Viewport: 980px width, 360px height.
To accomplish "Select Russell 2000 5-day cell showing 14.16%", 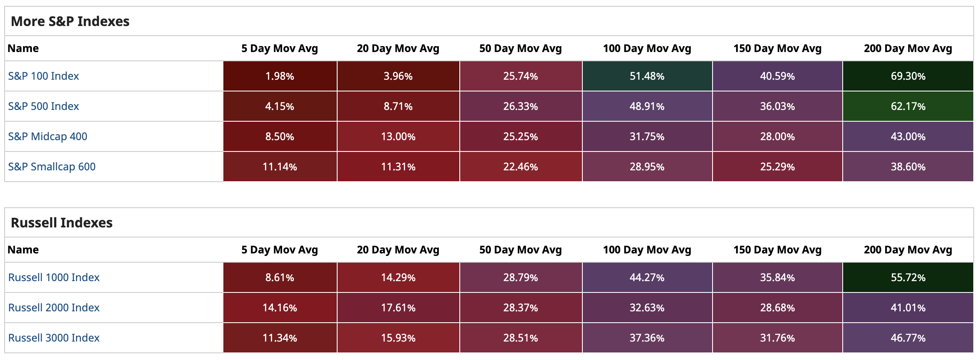I will (x=280, y=308).
